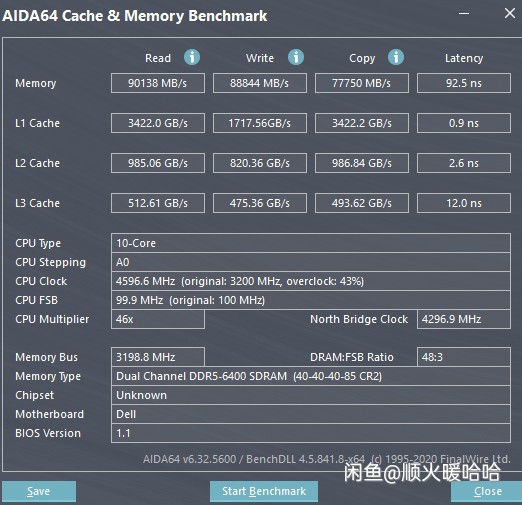Click the Copy info icon
This screenshot has width=522, height=505.
coord(396,57)
